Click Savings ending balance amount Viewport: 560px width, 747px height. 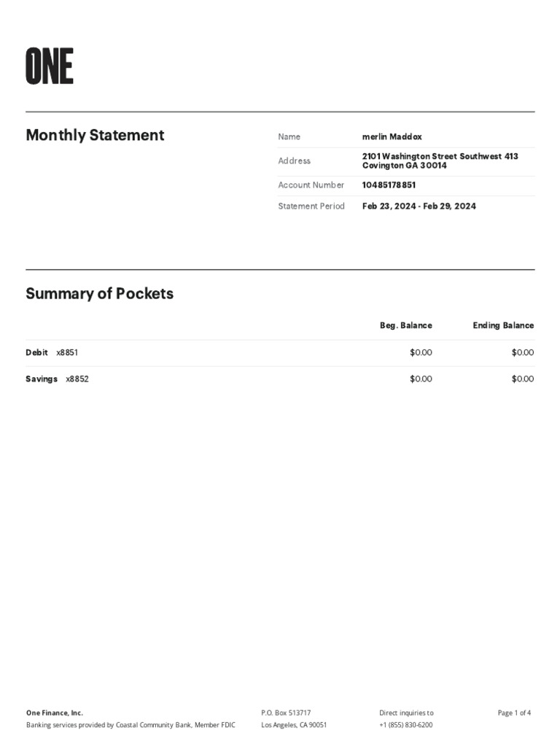click(522, 379)
